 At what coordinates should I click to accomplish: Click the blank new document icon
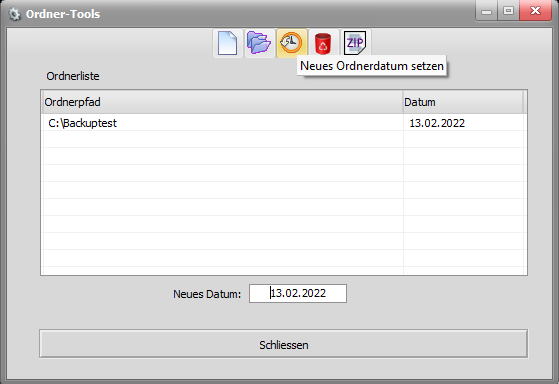point(228,43)
